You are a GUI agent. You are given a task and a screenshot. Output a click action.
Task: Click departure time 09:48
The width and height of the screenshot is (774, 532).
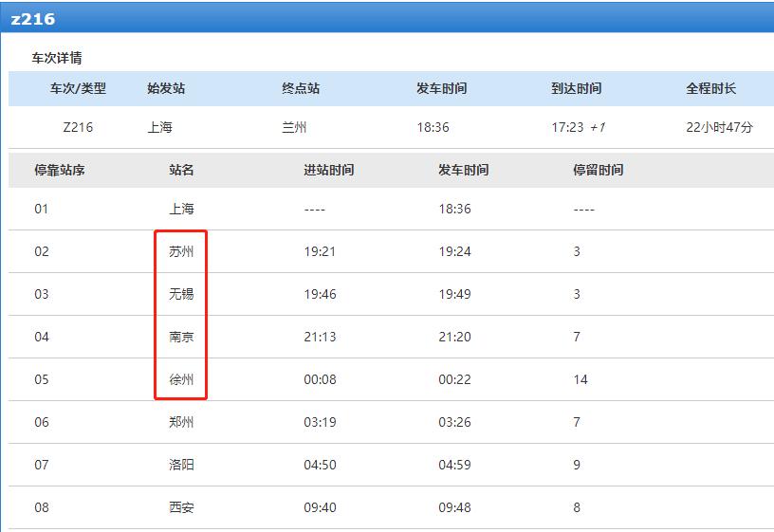[454, 508]
